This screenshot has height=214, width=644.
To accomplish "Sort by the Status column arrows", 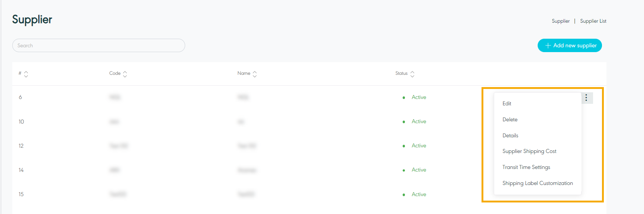I will (412, 74).
